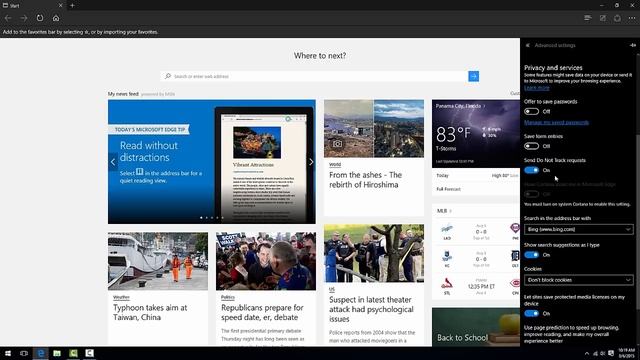Open Typhoon takes aim at Taiwan story

(150, 312)
